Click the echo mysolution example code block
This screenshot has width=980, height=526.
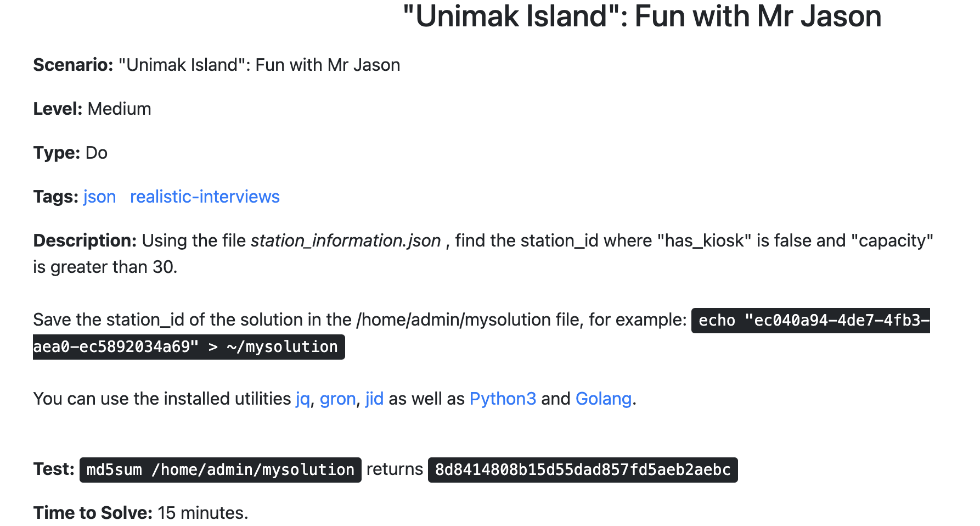click(x=481, y=334)
